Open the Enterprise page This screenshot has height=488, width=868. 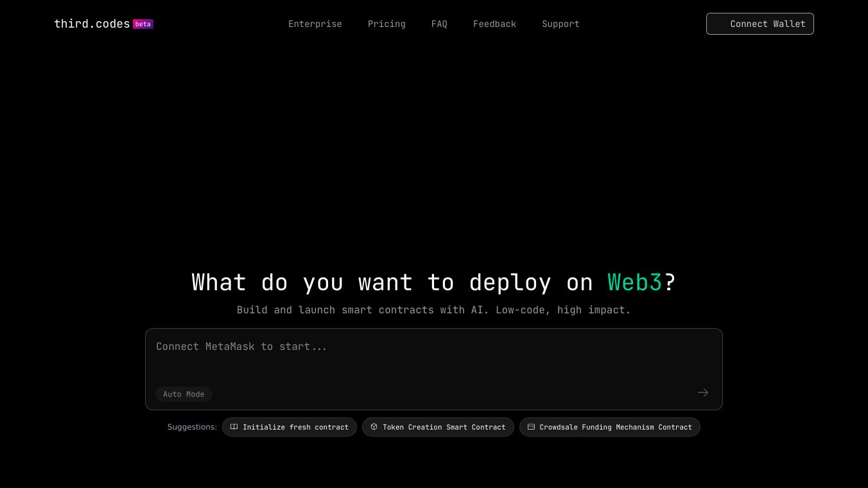click(x=315, y=24)
